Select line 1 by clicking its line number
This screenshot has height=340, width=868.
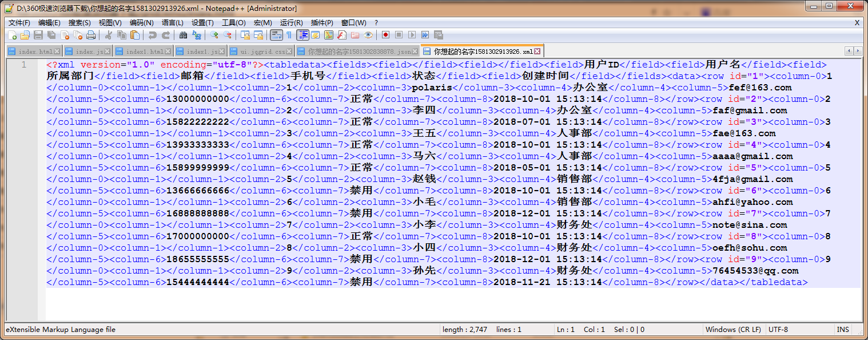click(x=23, y=64)
